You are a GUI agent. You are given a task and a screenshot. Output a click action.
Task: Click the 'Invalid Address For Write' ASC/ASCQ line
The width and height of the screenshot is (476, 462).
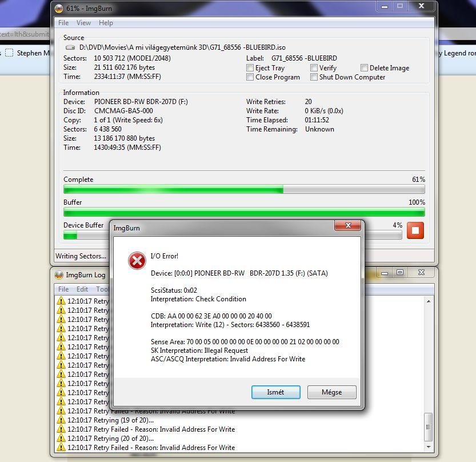coord(228,359)
